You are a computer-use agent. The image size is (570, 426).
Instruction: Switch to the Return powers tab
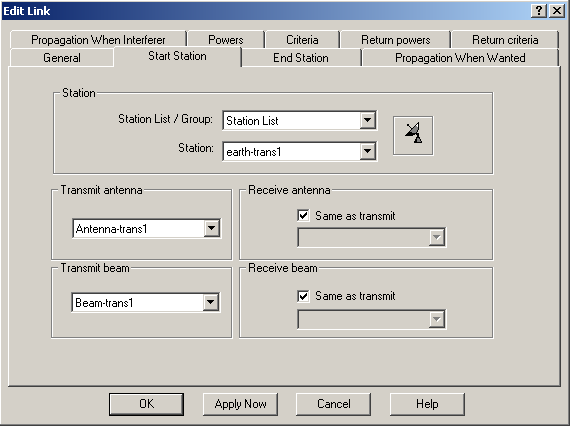(396, 39)
